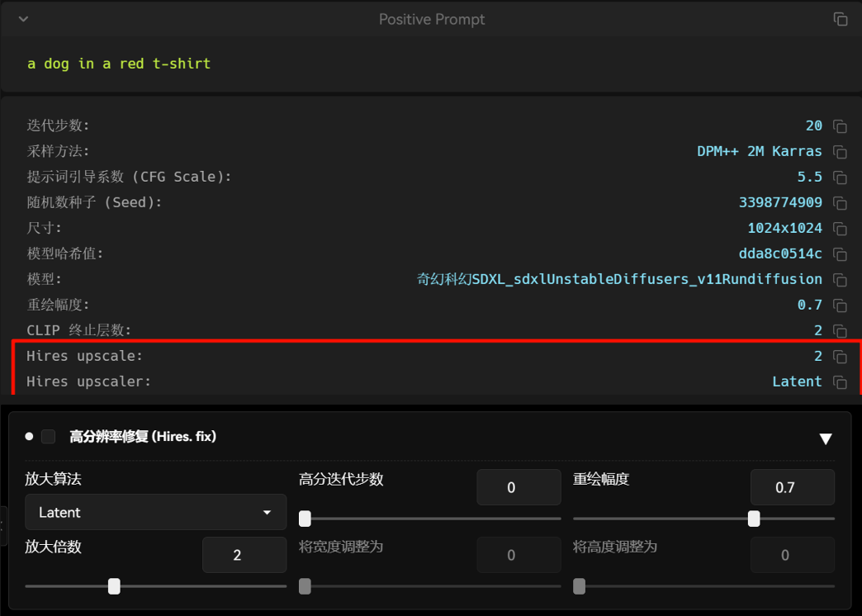Click the 将高度调整为 number field
The image size is (862, 616).
coord(792,555)
